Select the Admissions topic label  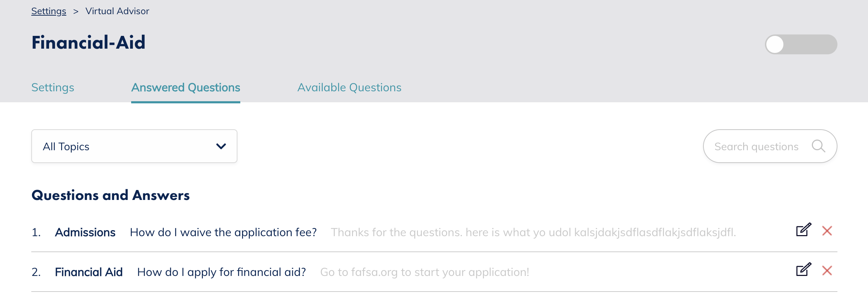85,232
